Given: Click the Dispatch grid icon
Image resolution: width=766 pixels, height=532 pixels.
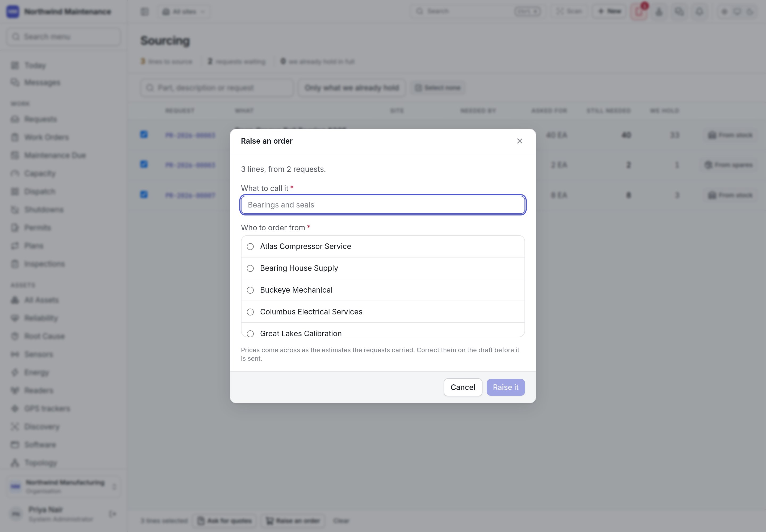Looking at the screenshot, I should 15,191.
